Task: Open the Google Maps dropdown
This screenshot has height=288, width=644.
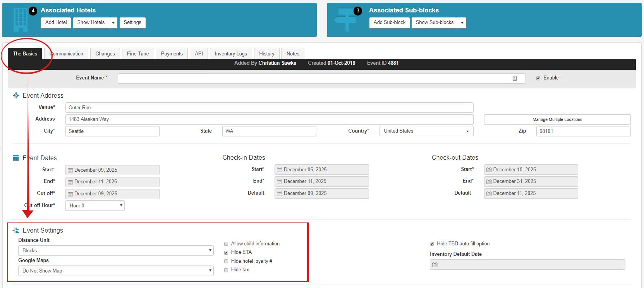Action: pos(116,271)
